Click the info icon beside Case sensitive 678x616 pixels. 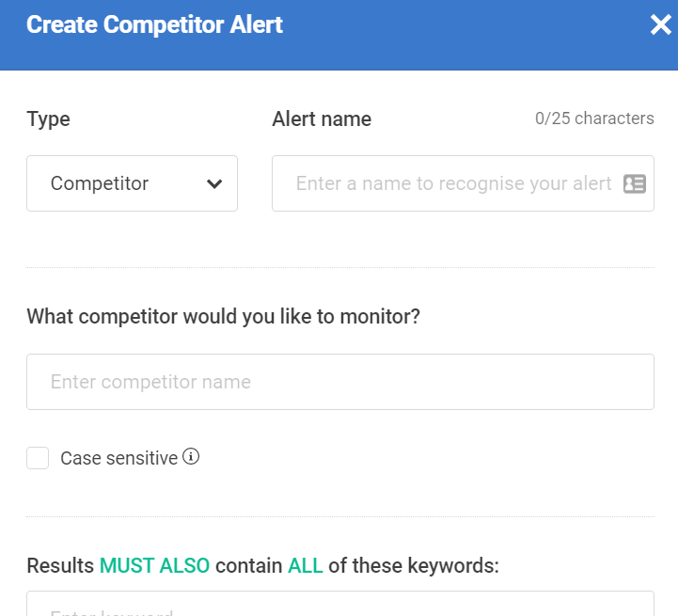(x=191, y=456)
